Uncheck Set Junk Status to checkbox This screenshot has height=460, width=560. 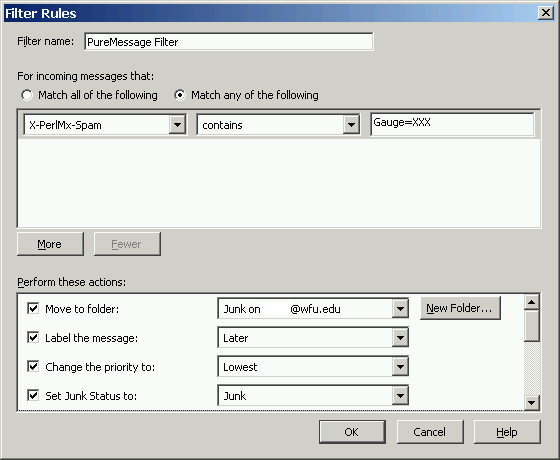point(33,395)
